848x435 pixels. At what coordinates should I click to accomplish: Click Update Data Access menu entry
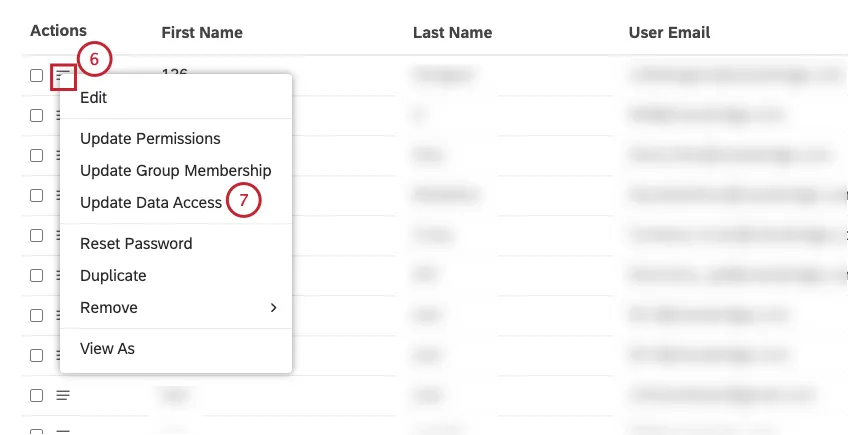click(151, 203)
